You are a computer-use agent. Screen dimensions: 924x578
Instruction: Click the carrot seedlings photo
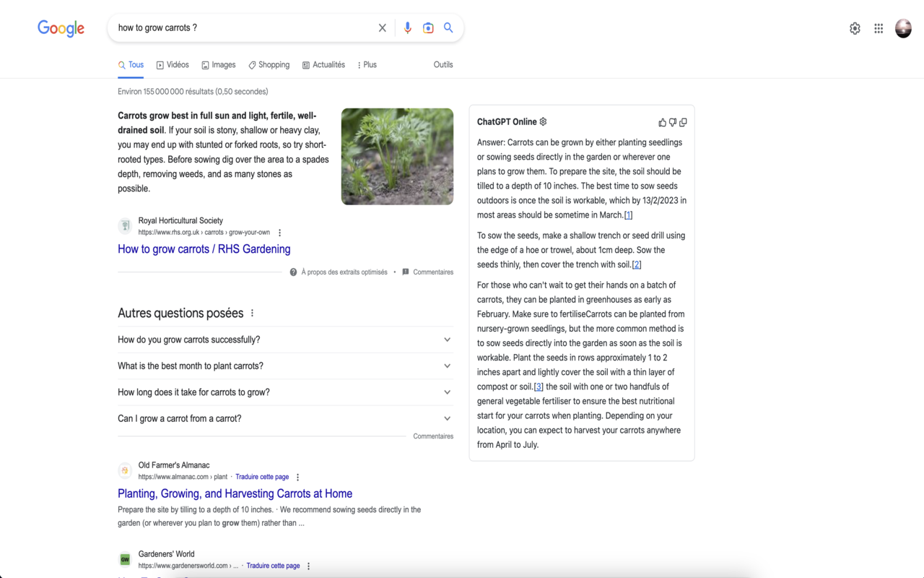click(397, 156)
